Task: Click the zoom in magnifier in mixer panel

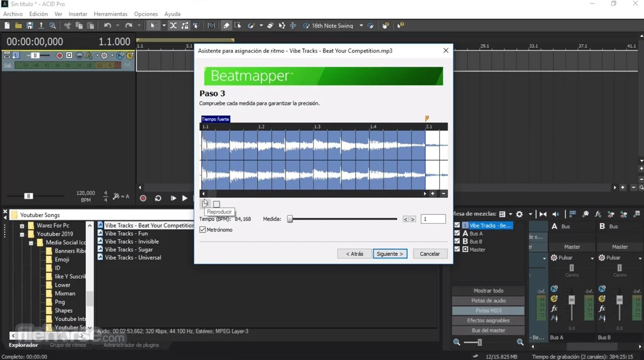Action: point(520,342)
